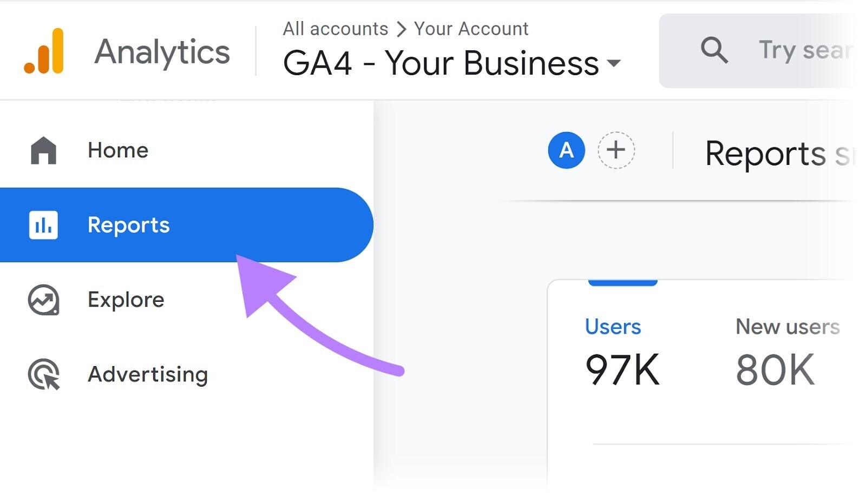Image resolution: width=866 pixels, height=504 pixels.
Task: Open Advertising via its target icon
Action: pyautogui.click(x=43, y=374)
